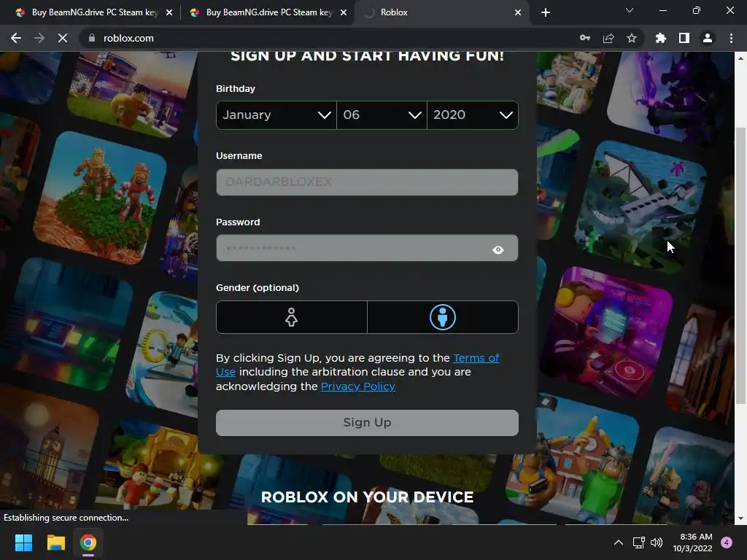Show hidden system tray icons
The width and height of the screenshot is (747, 560).
(x=619, y=542)
